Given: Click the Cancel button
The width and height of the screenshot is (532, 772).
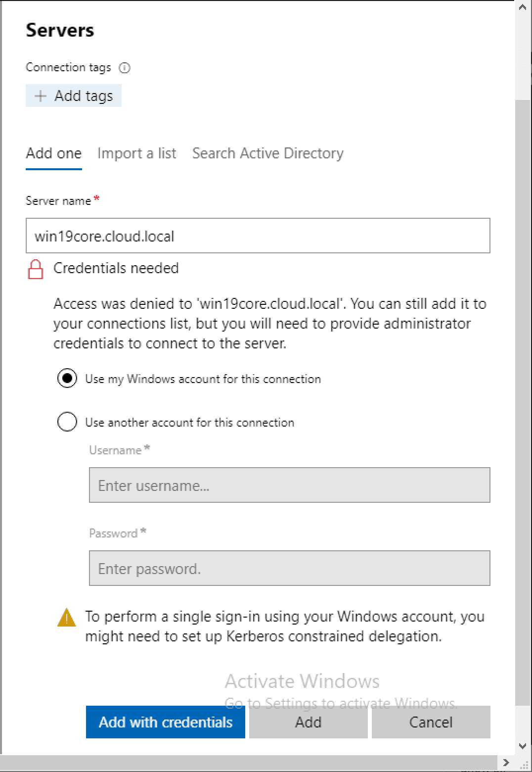Looking at the screenshot, I should click(x=430, y=722).
